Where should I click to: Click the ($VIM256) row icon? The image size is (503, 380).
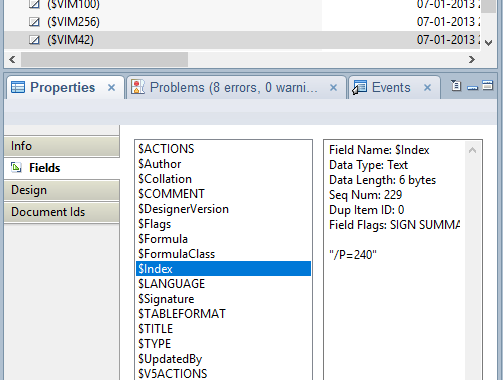coord(34,22)
